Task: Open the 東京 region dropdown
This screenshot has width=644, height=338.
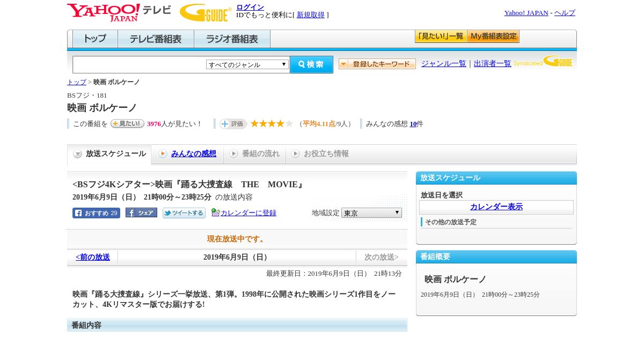Action: [x=371, y=213]
